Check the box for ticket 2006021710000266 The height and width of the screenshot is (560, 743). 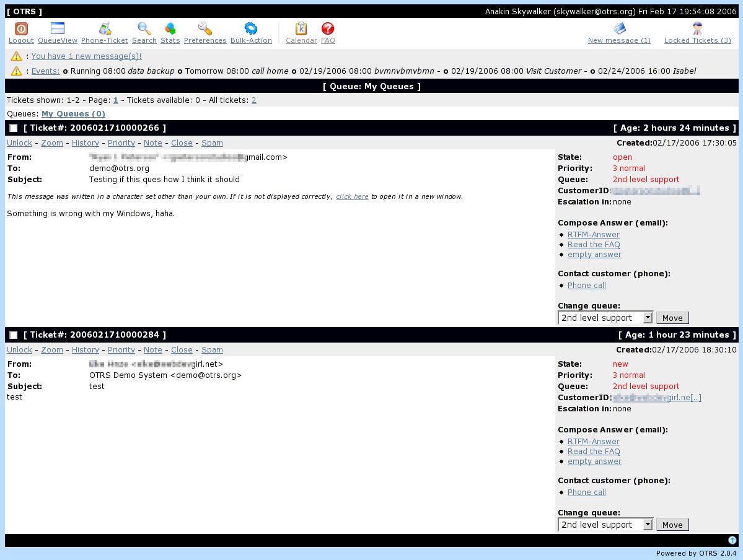click(x=14, y=128)
